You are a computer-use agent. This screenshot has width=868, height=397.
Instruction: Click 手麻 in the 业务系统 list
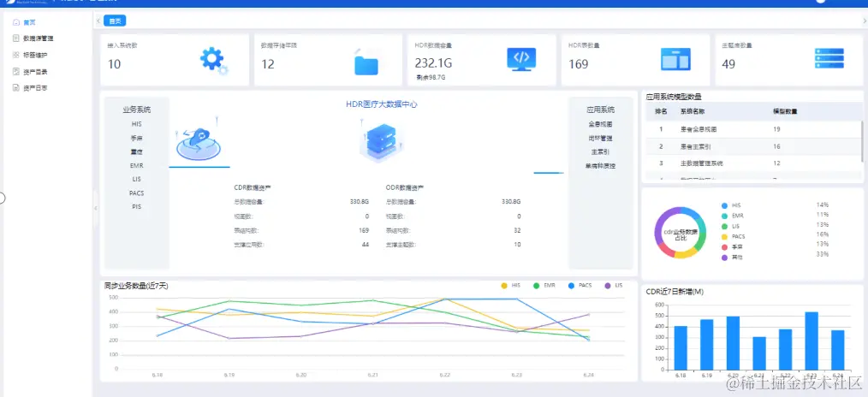137,138
